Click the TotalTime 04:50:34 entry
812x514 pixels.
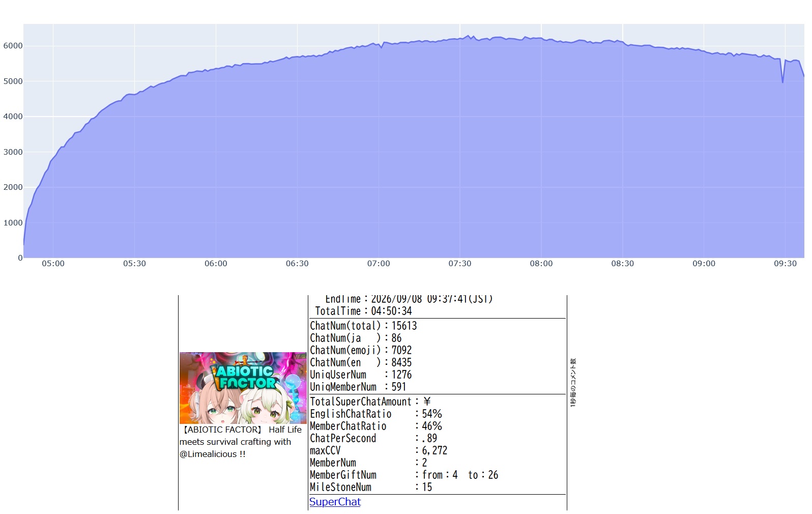click(x=363, y=311)
